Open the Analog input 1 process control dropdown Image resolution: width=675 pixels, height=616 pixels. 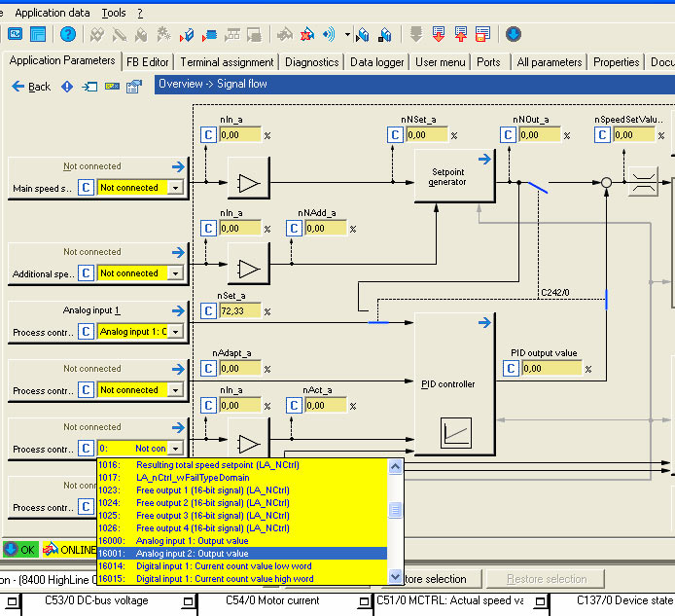coord(175,332)
